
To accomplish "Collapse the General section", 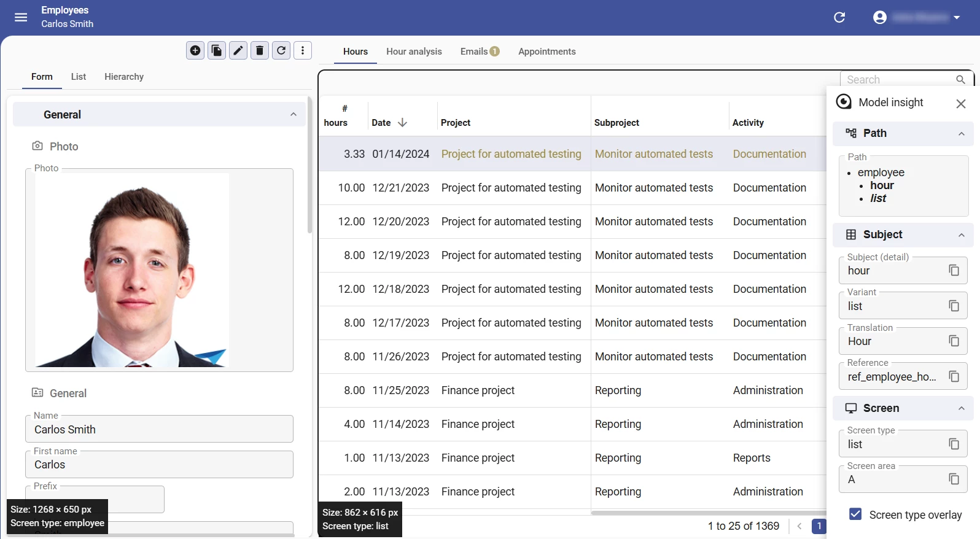I will [294, 114].
